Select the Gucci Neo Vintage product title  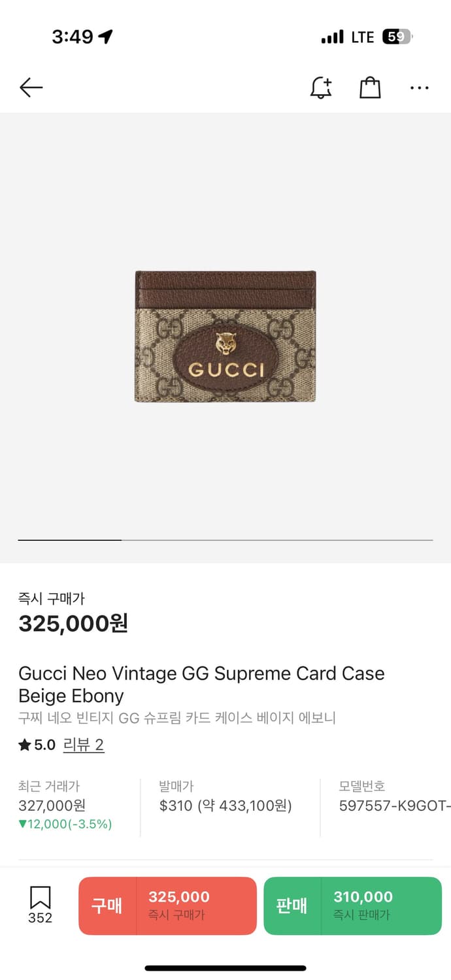[201, 684]
